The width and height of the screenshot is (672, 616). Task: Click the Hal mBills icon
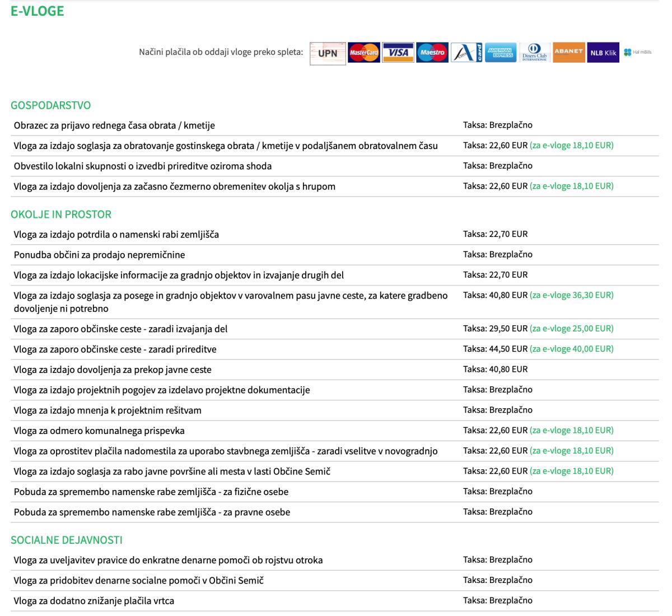point(638,53)
